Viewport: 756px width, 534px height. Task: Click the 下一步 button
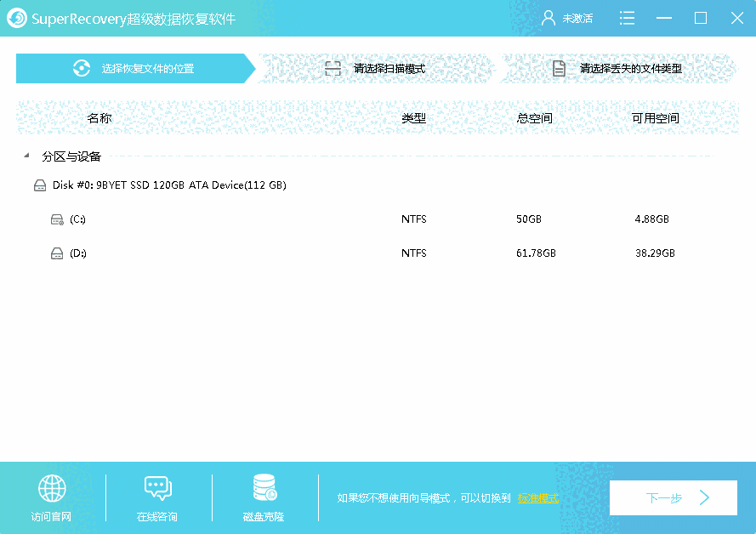coord(673,497)
